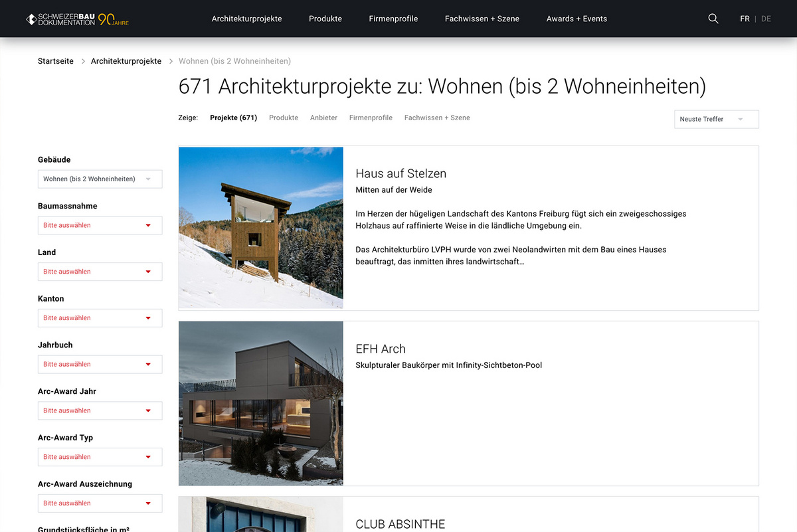Open the Fachwissen + Szene main menu
797x532 pixels.
pyautogui.click(x=482, y=19)
